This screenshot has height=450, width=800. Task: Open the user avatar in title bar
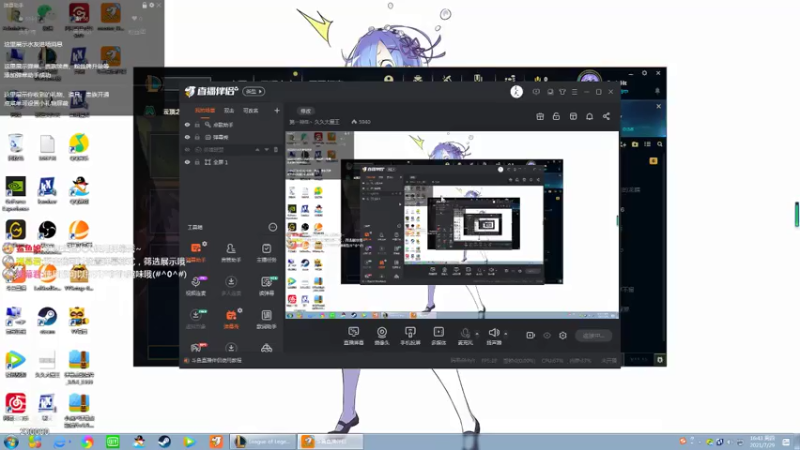coord(516,92)
